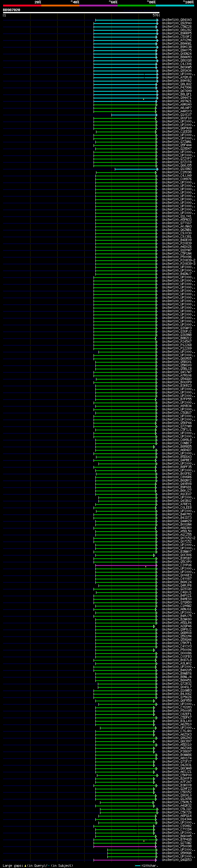Open hit UniRef100_Q84XA3
This screenshot has width=197, height=868.
(177, 20)
